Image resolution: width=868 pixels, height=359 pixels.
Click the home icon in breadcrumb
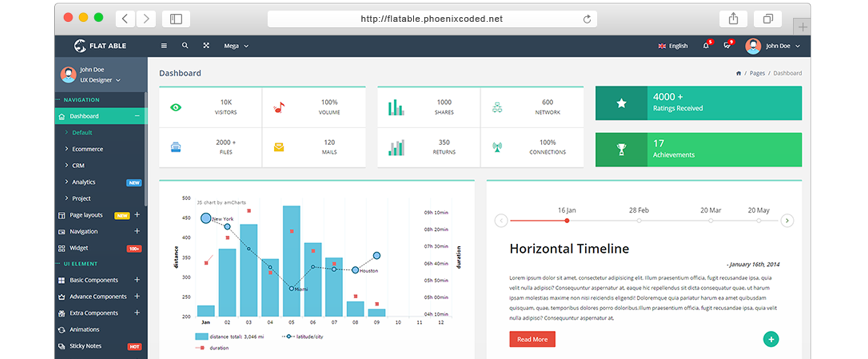tap(738, 73)
